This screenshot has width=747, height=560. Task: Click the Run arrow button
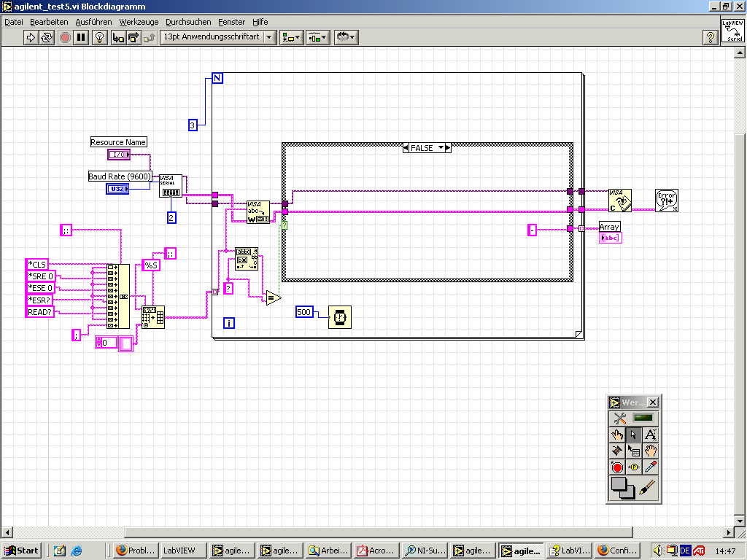click(x=31, y=37)
